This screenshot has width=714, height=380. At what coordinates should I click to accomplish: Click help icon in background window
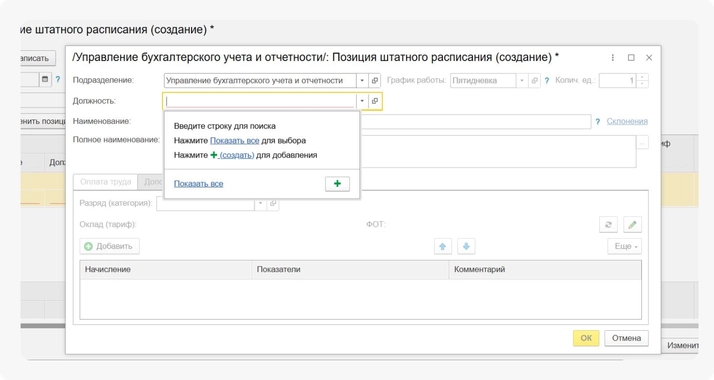[58, 80]
